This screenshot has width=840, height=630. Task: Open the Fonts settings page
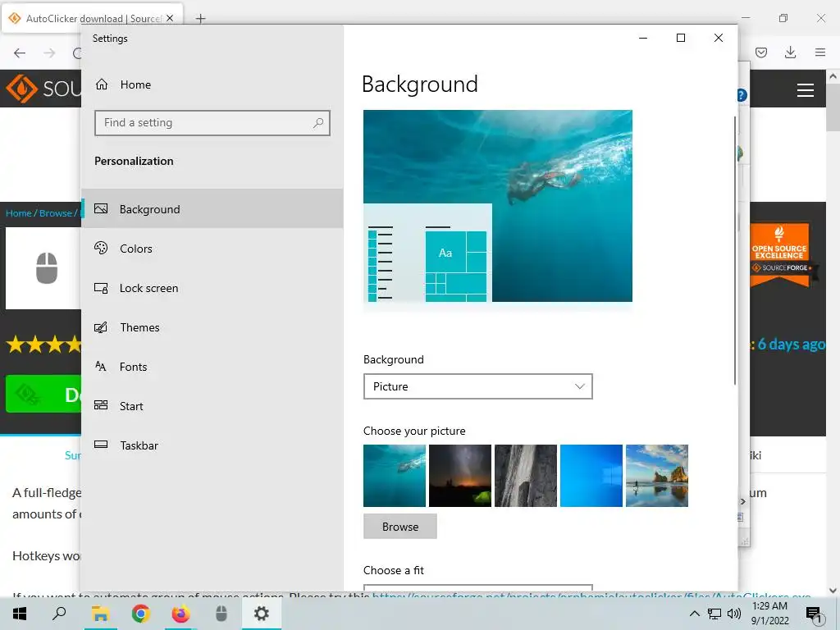(212, 367)
